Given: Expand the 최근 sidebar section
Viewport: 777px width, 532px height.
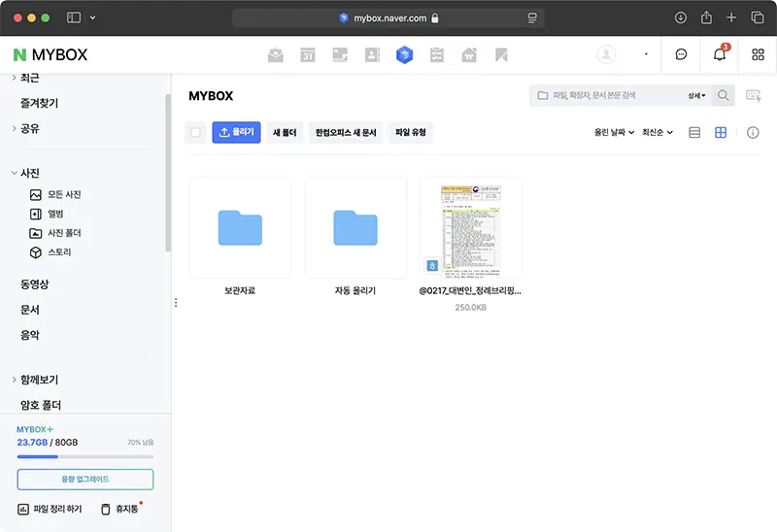Looking at the screenshot, I should click(x=14, y=78).
